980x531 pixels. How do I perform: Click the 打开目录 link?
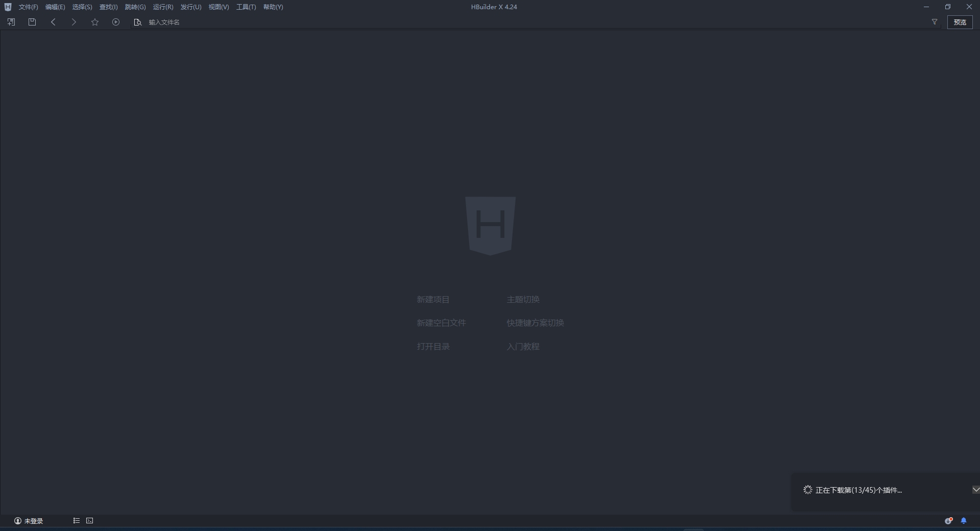pyautogui.click(x=433, y=347)
